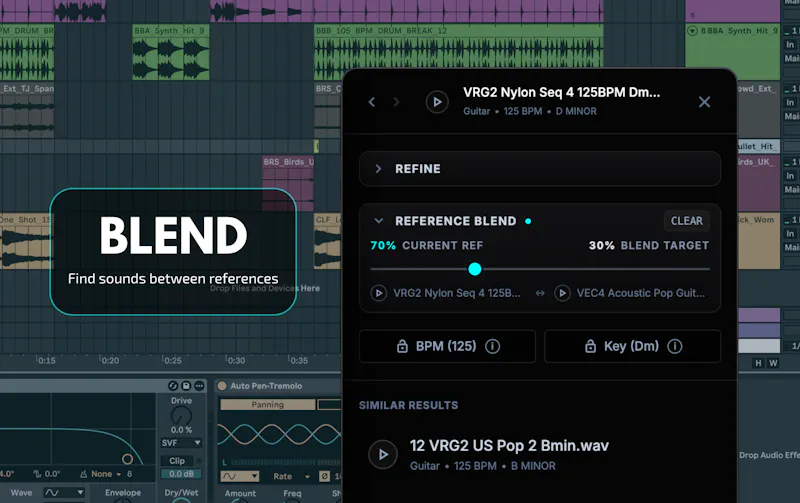Click the Drive knob
This screenshot has width=800, height=503.
(181, 416)
